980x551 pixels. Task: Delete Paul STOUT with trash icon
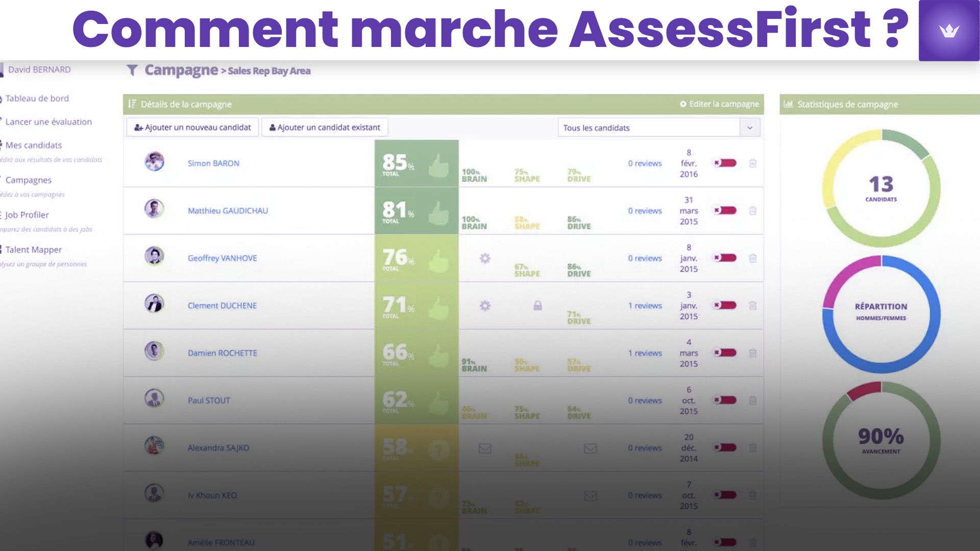point(752,400)
